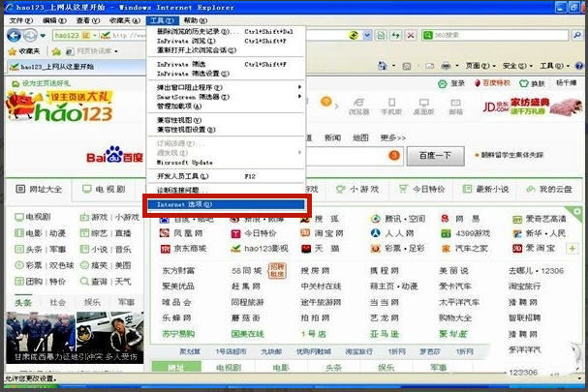Click the 邮箱 envelope icon

(455, 103)
